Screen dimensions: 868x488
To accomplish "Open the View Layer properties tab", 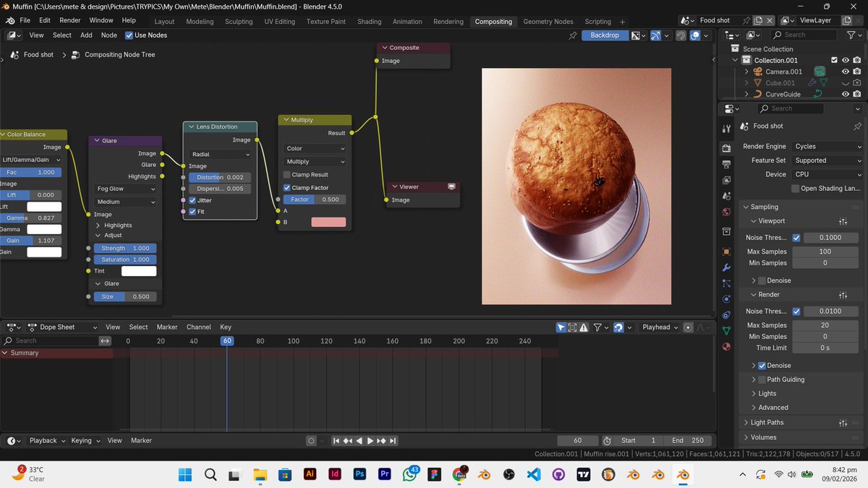I will click(x=726, y=180).
